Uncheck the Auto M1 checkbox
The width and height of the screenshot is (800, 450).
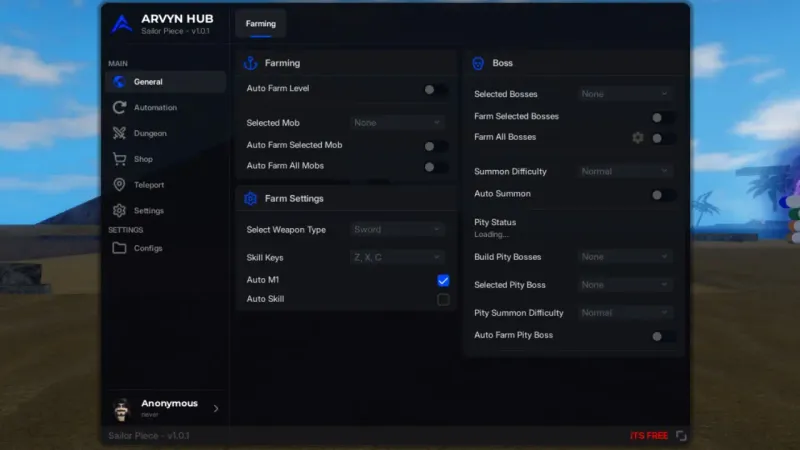[x=443, y=280]
